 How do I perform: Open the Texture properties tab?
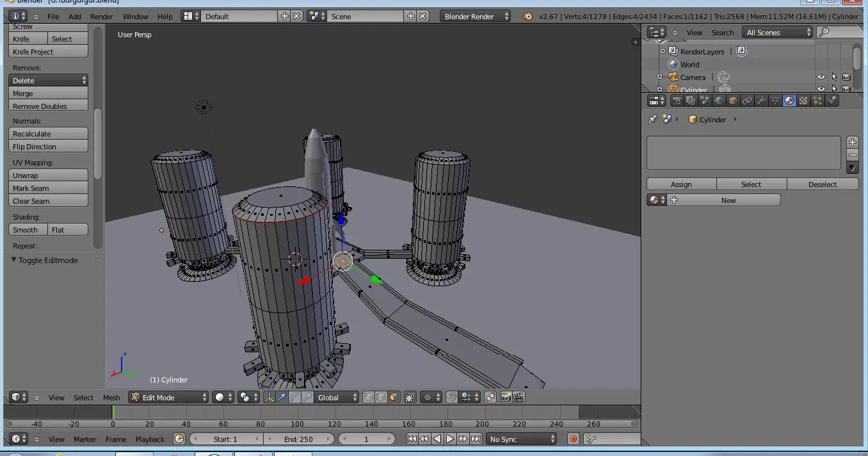803,101
